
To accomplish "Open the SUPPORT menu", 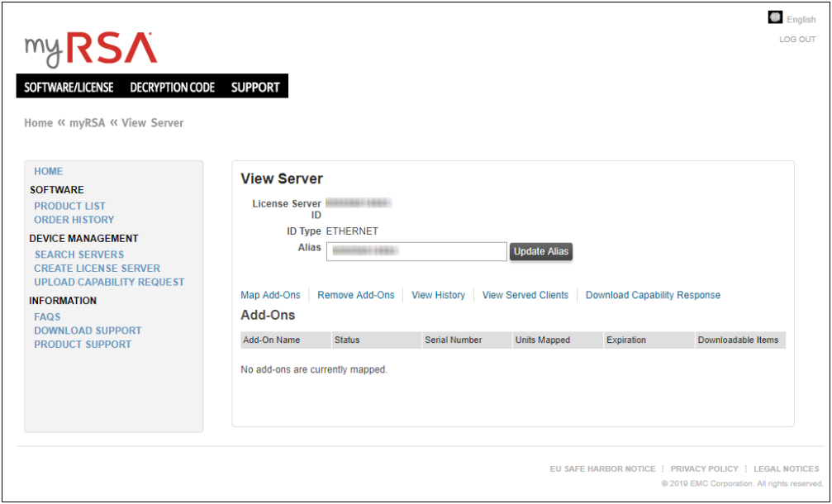I will coord(255,87).
